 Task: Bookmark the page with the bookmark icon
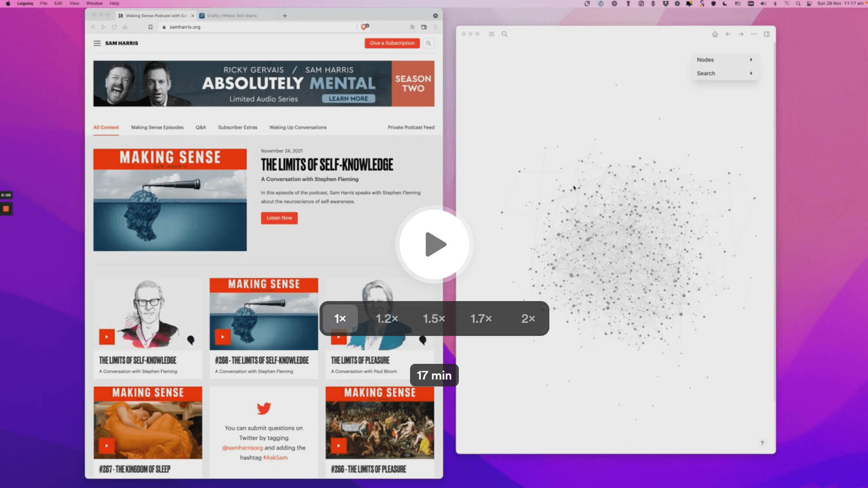[151, 27]
